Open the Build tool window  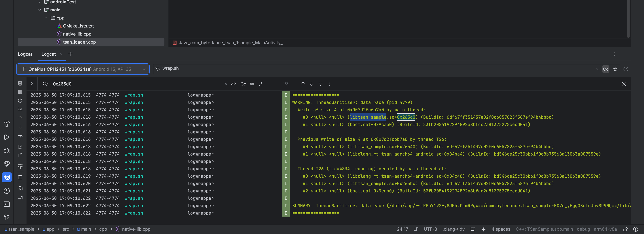7,124
